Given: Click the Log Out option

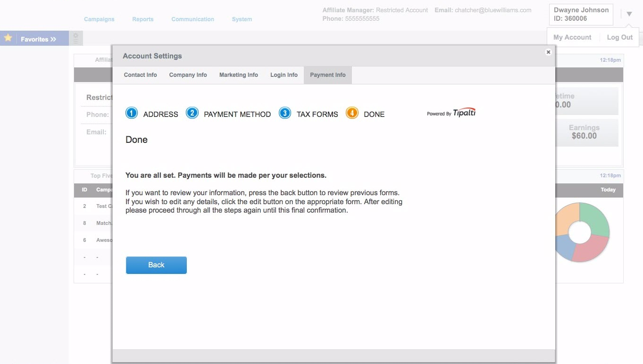Looking at the screenshot, I should [x=619, y=37].
